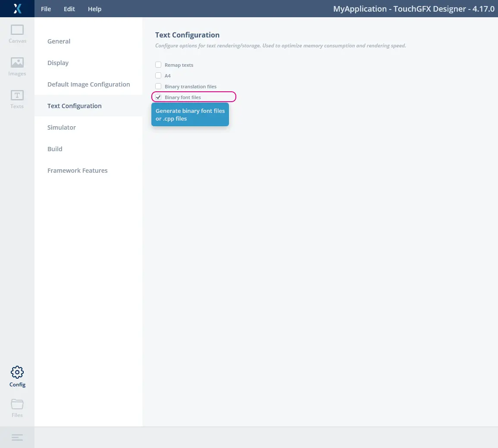Select the Display settings section
498x448 pixels.
(58, 63)
